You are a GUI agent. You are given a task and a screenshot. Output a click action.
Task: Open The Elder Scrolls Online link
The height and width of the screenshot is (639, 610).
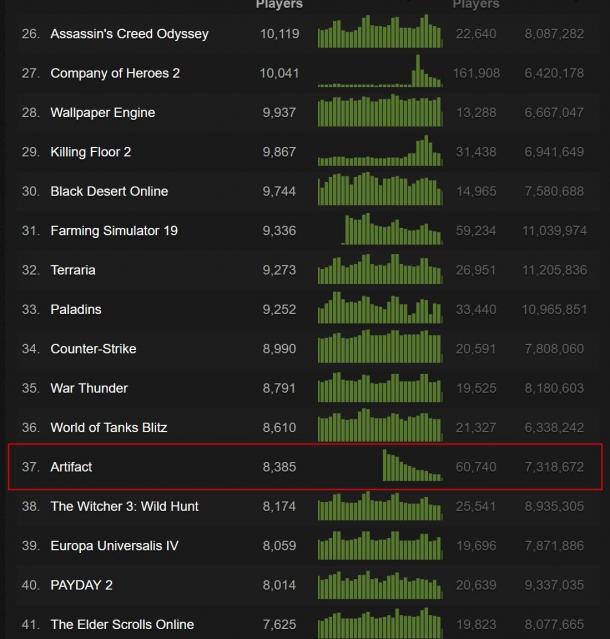pyautogui.click(x=122, y=625)
